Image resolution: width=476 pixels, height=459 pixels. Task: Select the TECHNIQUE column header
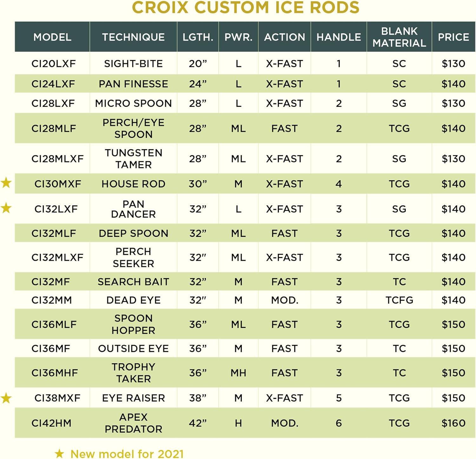tap(133, 37)
